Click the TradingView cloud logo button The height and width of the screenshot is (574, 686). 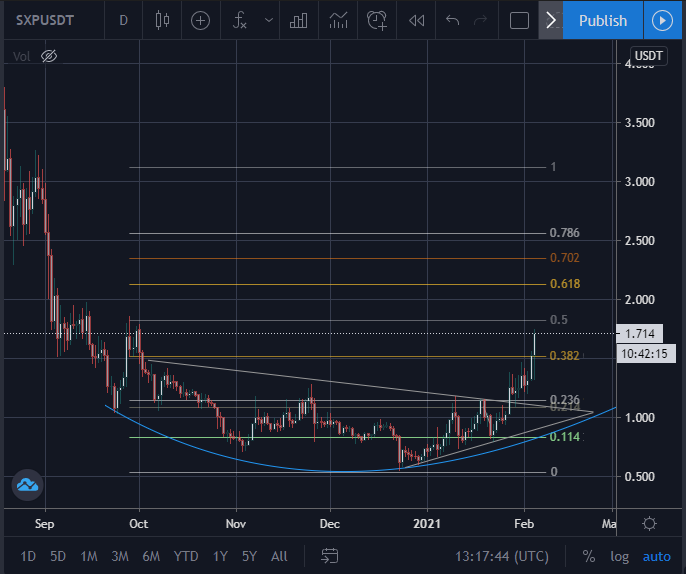[x=27, y=485]
